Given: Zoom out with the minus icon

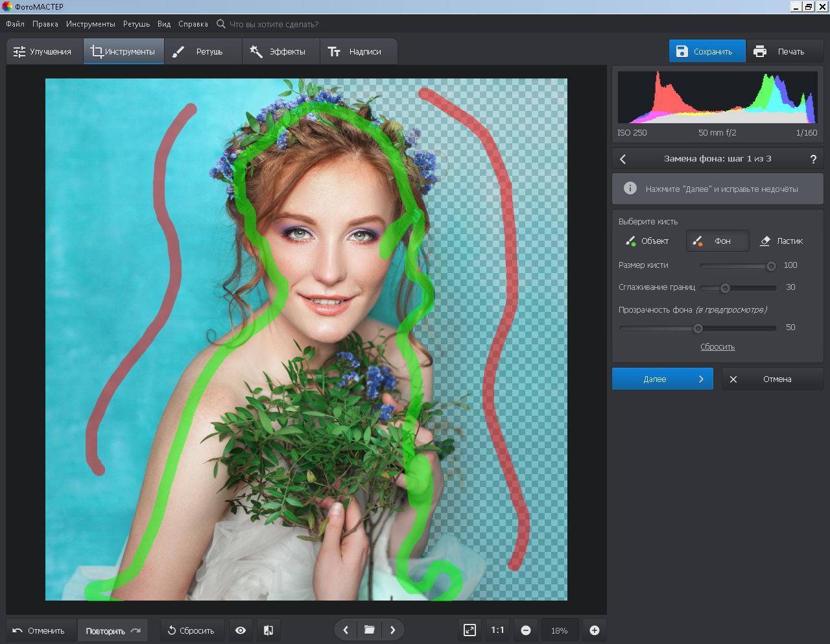Looking at the screenshot, I should click(x=526, y=630).
